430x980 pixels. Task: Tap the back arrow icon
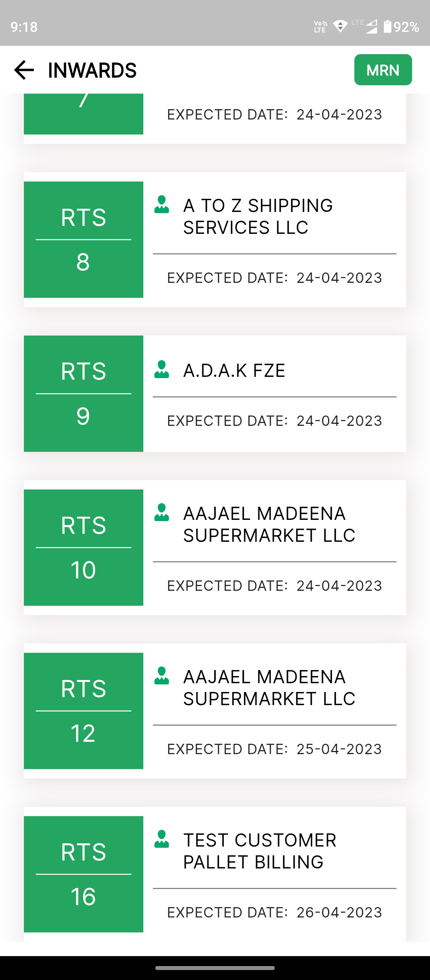coord(24,70)
